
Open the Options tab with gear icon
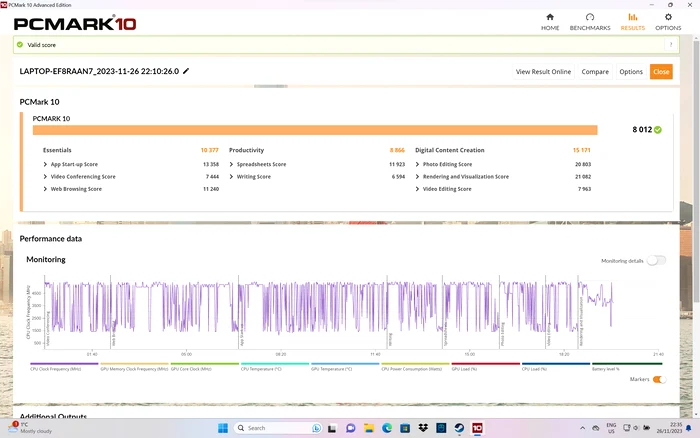click(668, 22)
